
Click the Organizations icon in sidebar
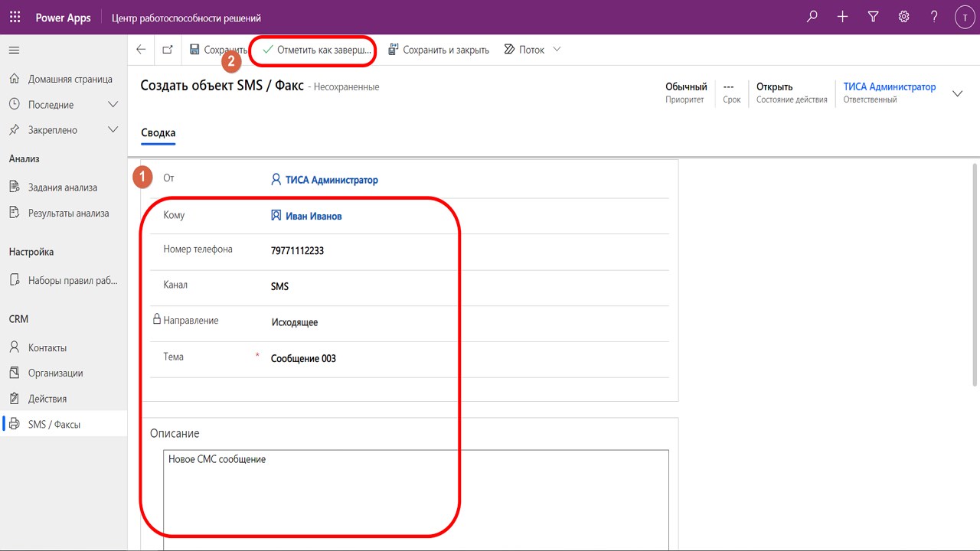[x=14, y=373]
